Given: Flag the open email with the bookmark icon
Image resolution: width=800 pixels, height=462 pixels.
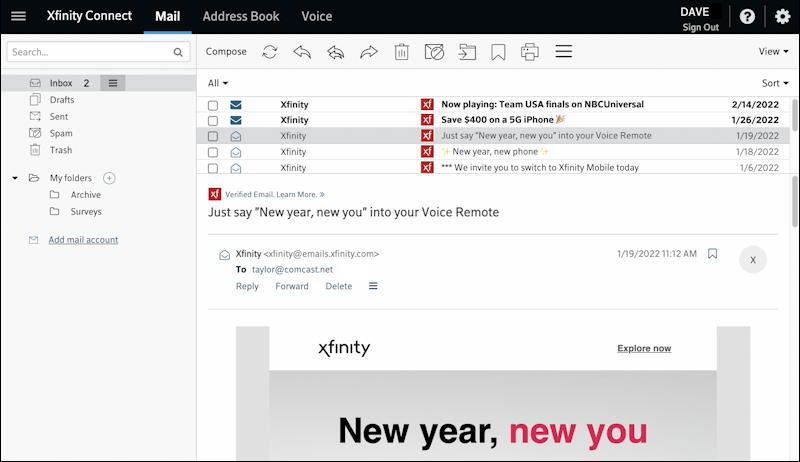Looking at the screenshot, I should pyautogui.click(x=713, y=253).
